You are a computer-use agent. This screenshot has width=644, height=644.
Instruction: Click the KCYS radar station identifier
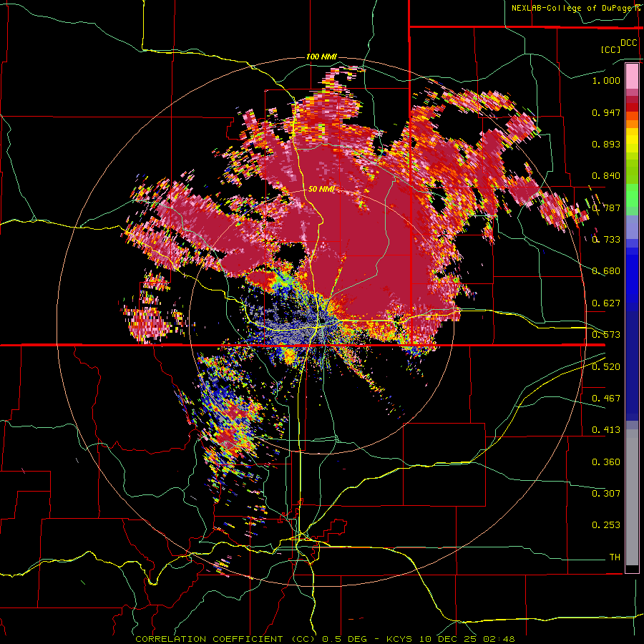tap(398, 639)
